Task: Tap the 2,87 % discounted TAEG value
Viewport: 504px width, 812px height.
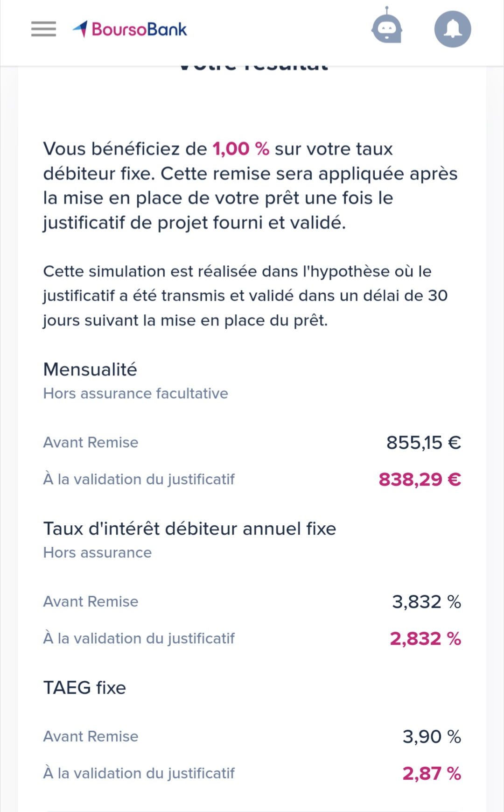Action: (x=432, y=774)
